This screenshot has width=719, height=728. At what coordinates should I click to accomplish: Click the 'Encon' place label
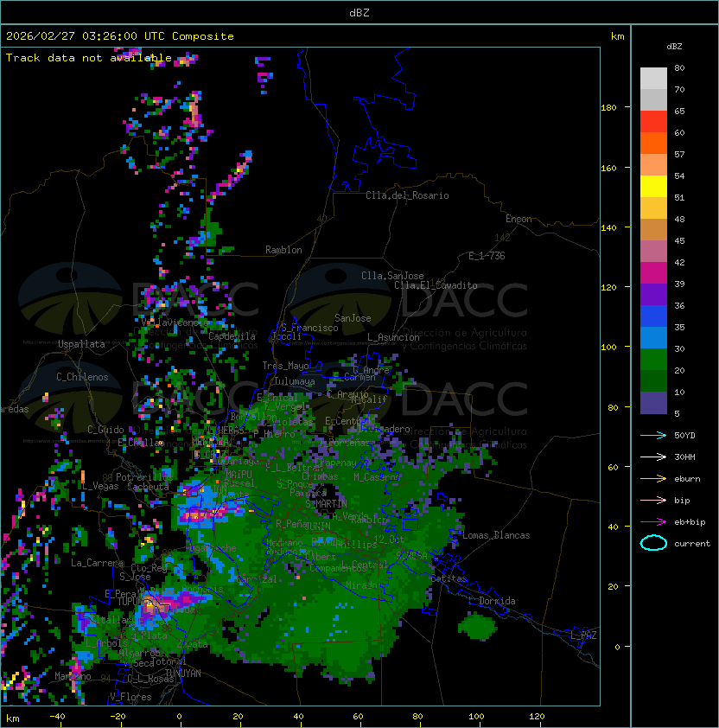pyautogui.click(x=519, y=219)
